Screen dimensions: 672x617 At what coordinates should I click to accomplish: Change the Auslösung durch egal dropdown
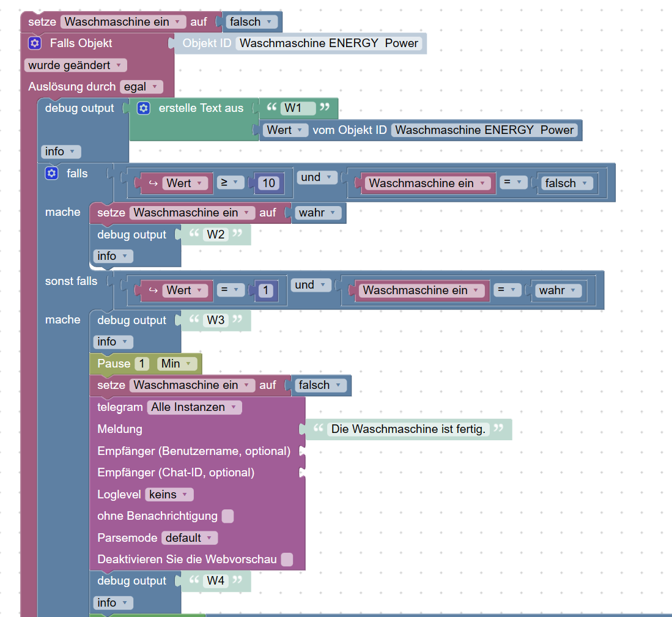[x=141, y=86]
